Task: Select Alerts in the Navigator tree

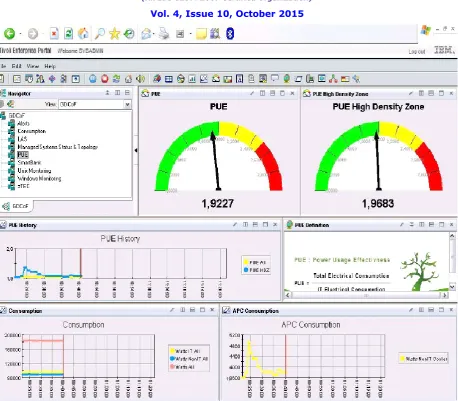Action: (x=23, y=123)
